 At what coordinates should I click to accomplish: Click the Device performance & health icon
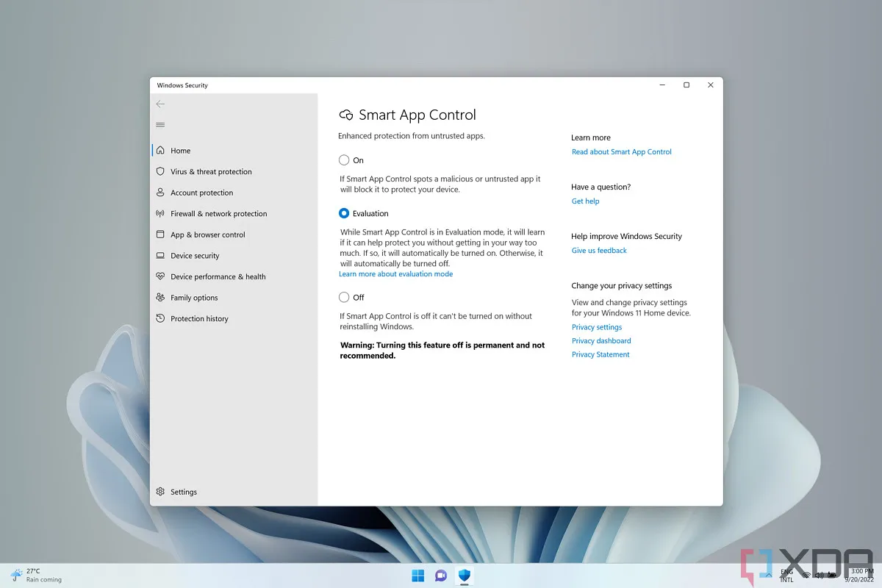161,276
